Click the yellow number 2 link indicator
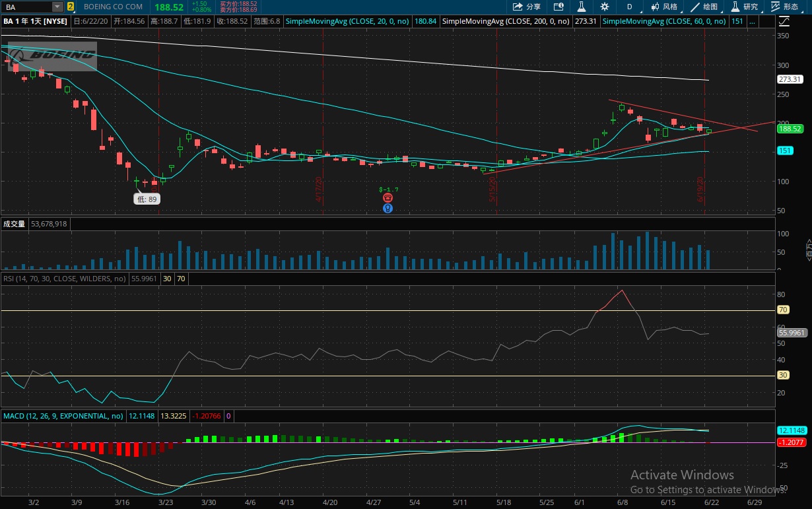The image size is (812, 509). tap(70, 7)
